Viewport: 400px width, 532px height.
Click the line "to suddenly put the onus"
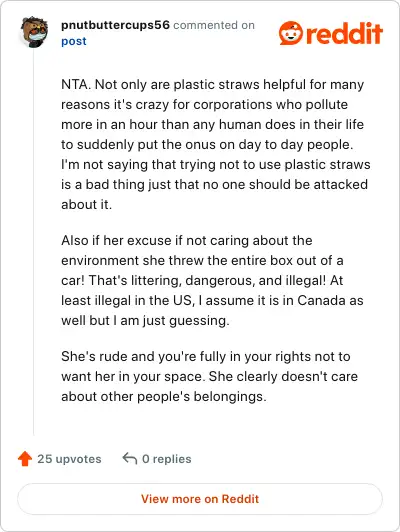207,145
